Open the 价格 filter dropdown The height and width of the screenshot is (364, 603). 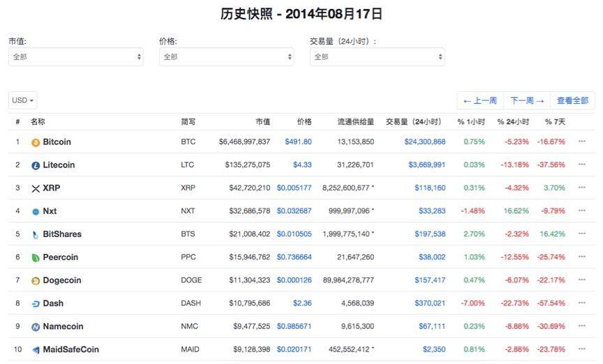227,57
